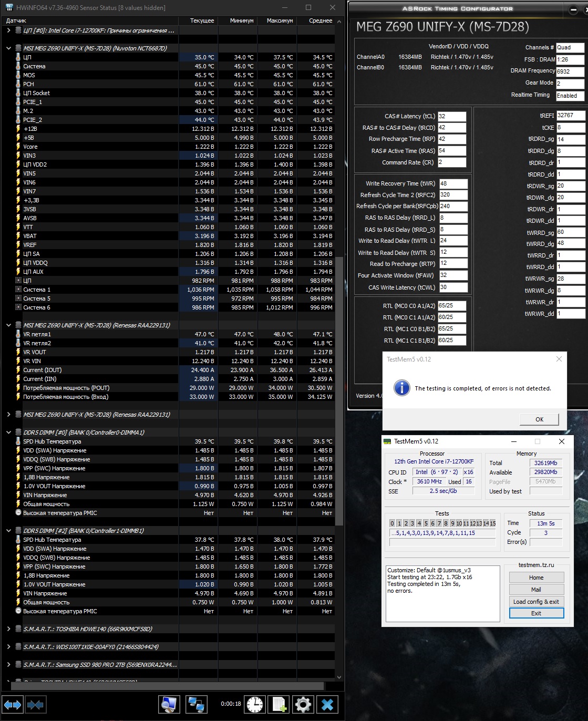Click the log file icon with green plus
Screen dimensions: 588x721
coord(279,704)
